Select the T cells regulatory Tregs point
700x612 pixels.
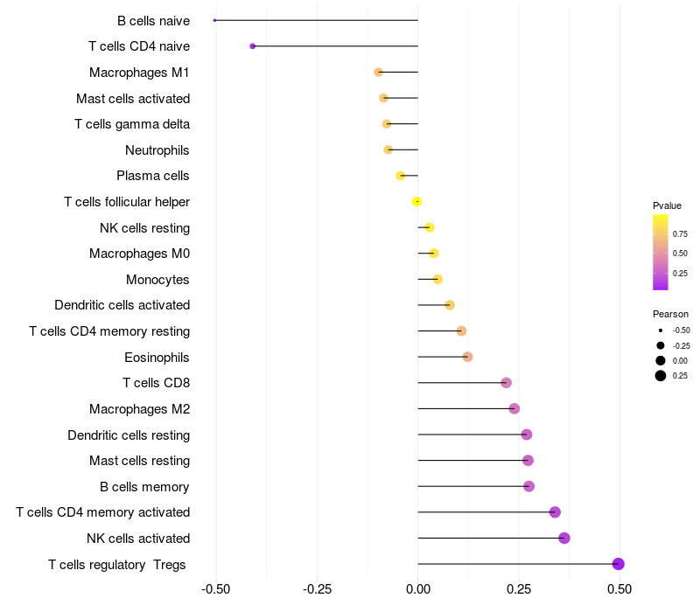(x=619, y=564)
